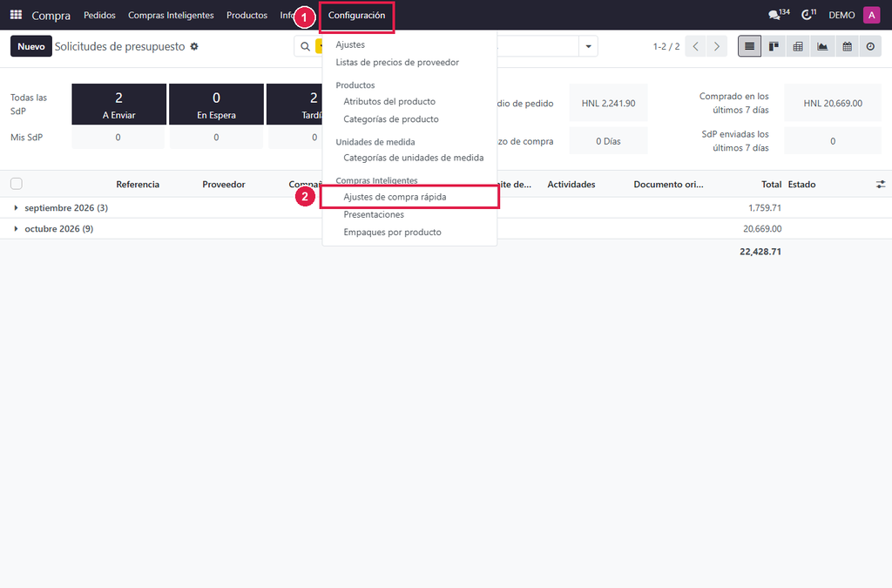Click Mis SdP count under En Espera
The height and width of the screenshot is (588, 892).
coord(216,138)
